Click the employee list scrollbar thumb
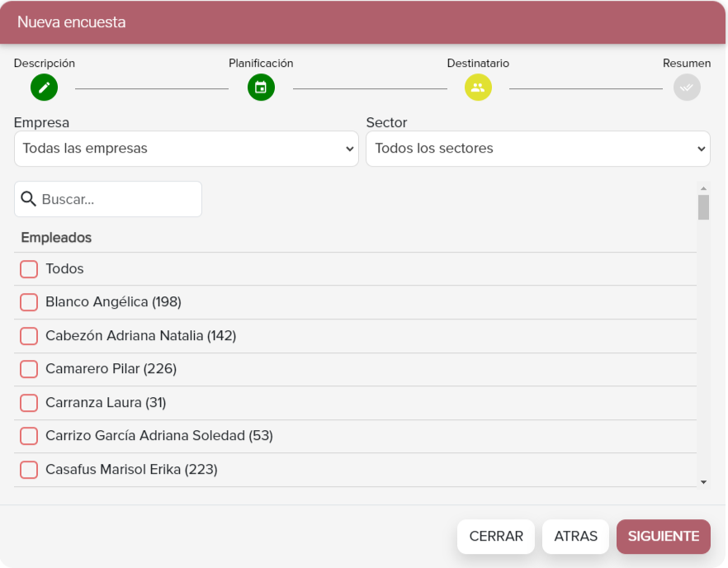Screen dimensions: 728x568 [x=703, y=207]
